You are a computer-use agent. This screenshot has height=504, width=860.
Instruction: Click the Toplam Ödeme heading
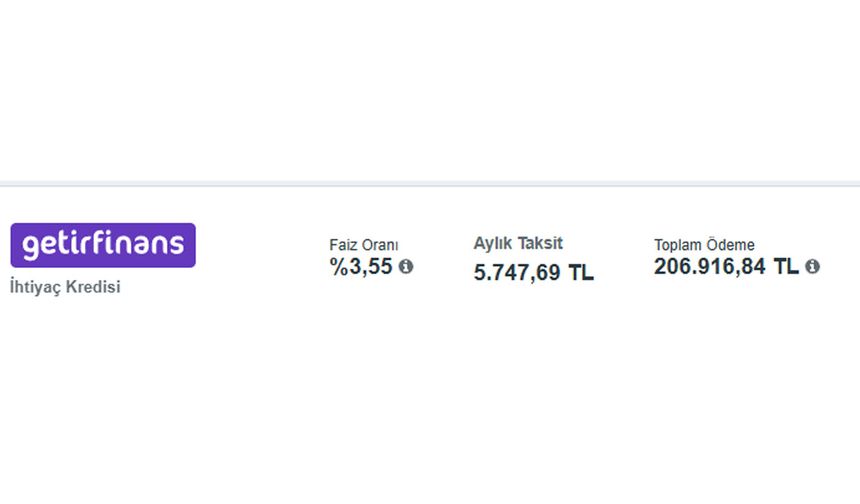click(x=704, y=245)
